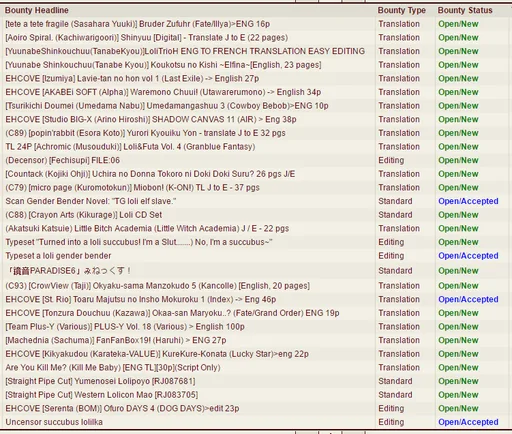
Task: Sort by the Bounty Type column header
Action: [402, 10]
